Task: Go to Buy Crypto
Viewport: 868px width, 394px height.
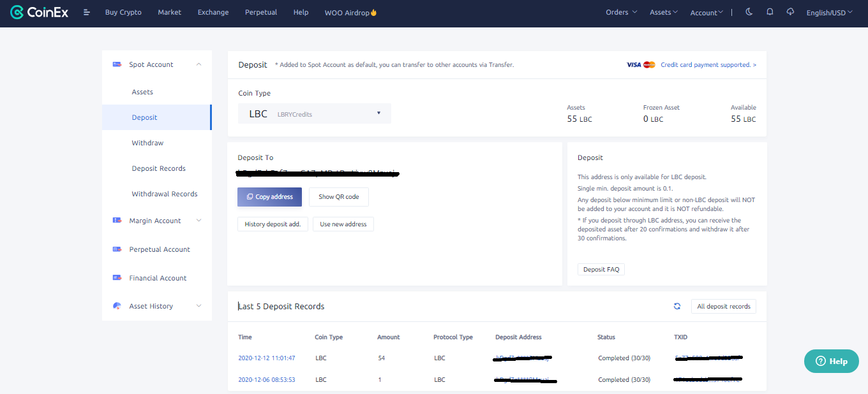Action: point(123,12)
